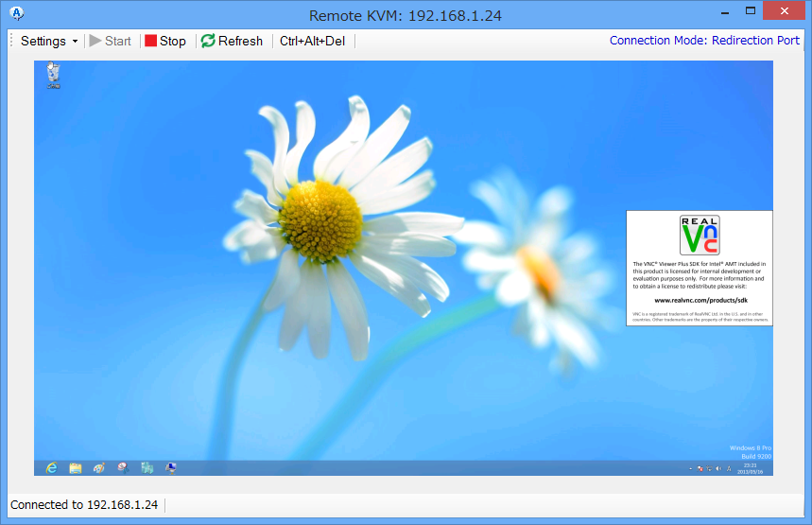812x525 pixels.
Task: Minimize the Remote KVM window
Action: (725, 11)
